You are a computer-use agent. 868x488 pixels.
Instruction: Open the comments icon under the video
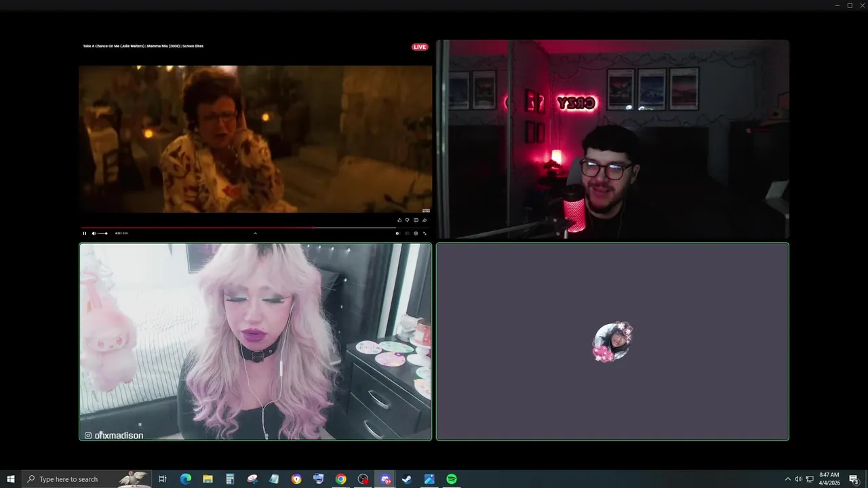click(x=416, y=220)
